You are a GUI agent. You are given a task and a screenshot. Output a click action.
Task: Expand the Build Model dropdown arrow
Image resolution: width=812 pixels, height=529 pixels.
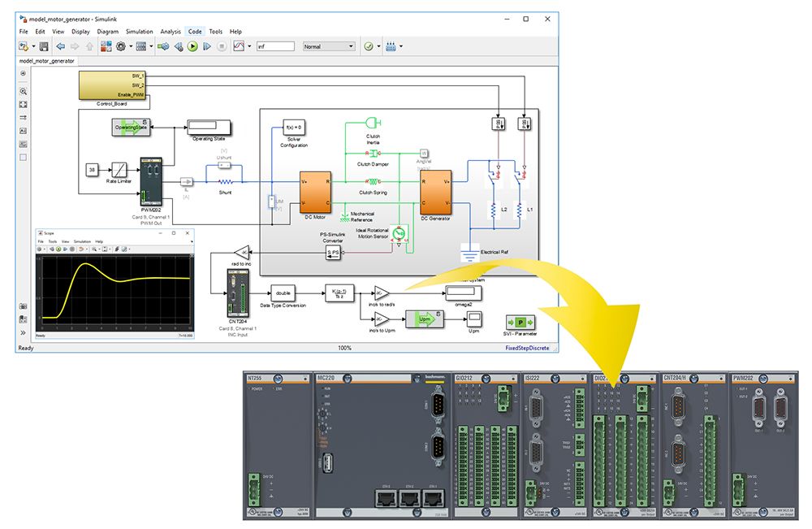402,46
